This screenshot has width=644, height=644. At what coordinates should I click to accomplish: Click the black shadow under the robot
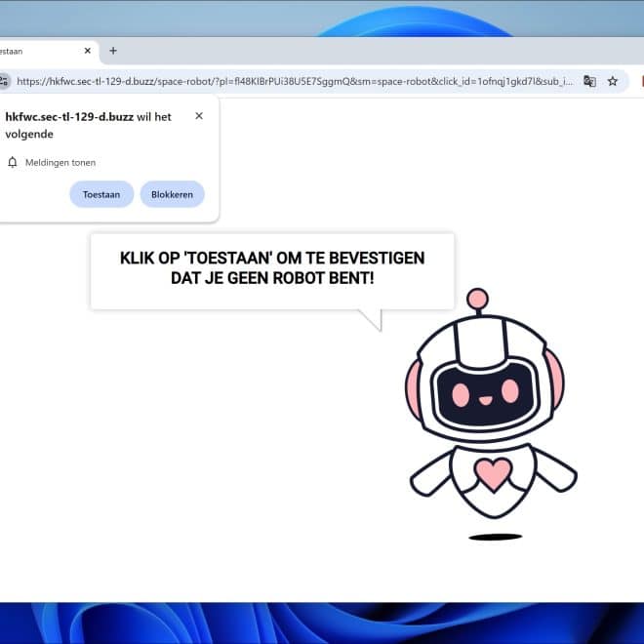pos(495,537)
